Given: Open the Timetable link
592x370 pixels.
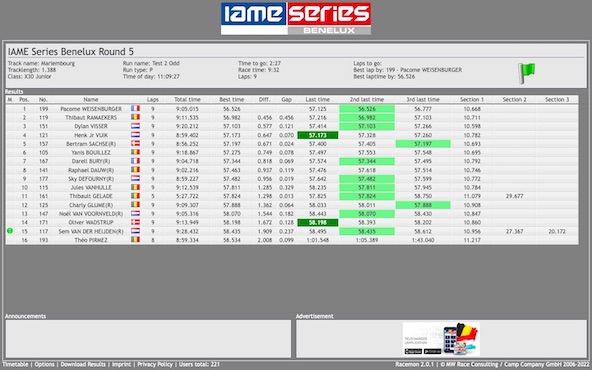Looking at the screenshot, I should click(x=15, y=364).
